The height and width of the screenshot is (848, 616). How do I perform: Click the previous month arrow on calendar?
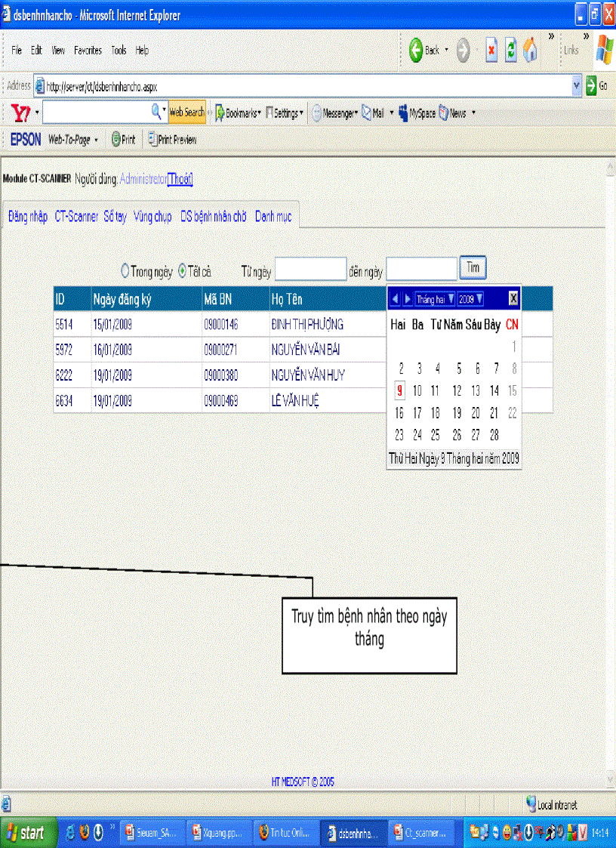click(395, 298)
